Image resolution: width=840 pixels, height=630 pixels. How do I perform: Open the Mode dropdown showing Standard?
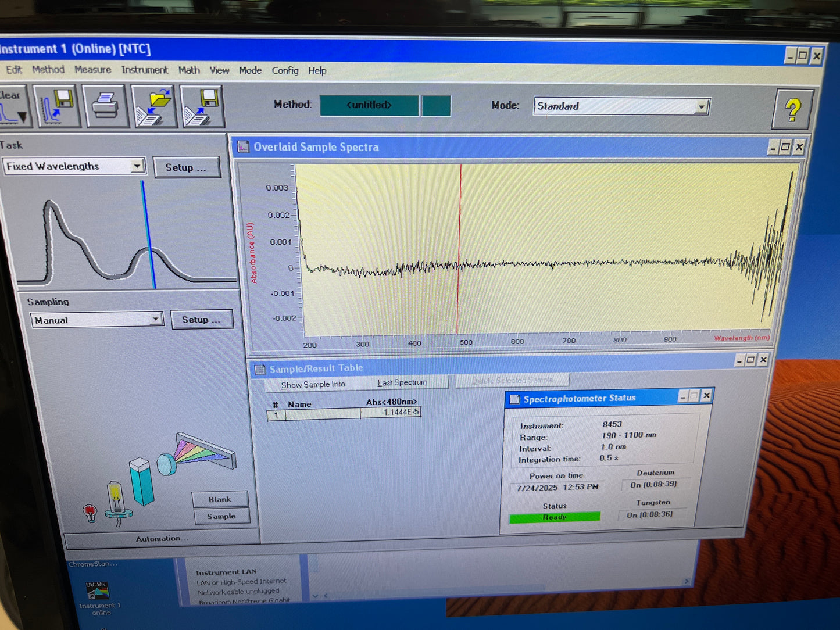click(x=702, y=107)
